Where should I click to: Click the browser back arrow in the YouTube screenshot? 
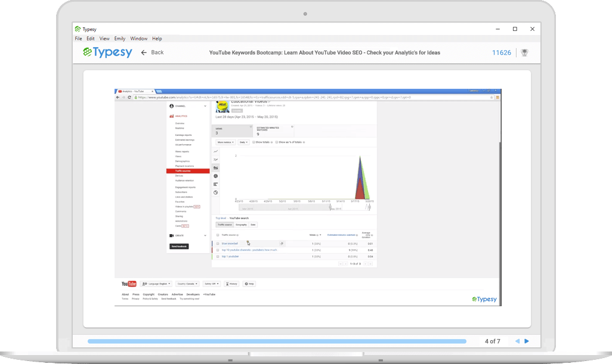coord(118,98)
